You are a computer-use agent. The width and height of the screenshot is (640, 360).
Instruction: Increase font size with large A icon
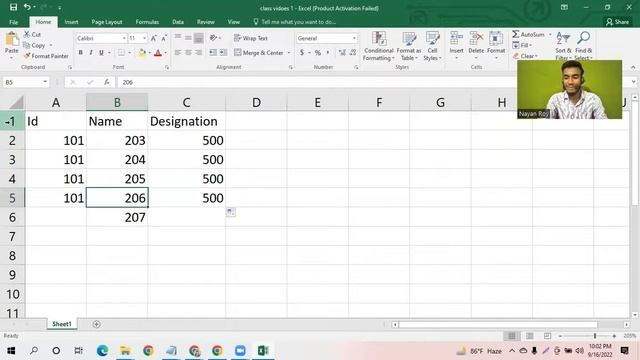153,38
